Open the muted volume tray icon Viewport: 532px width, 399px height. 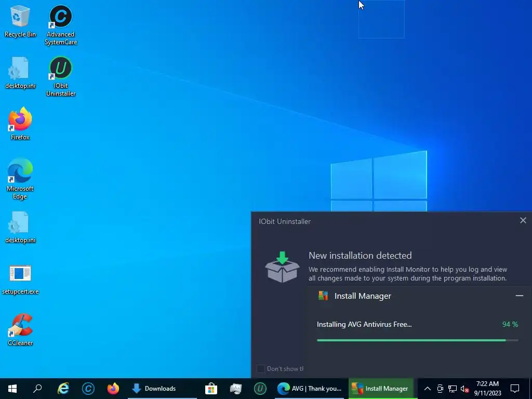[464, 389]
